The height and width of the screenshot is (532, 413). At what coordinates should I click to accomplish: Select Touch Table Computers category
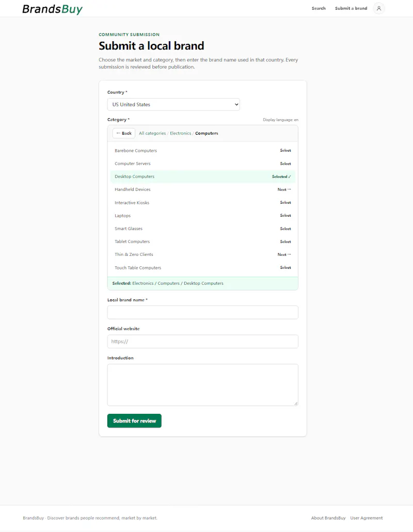coord(202,268)
